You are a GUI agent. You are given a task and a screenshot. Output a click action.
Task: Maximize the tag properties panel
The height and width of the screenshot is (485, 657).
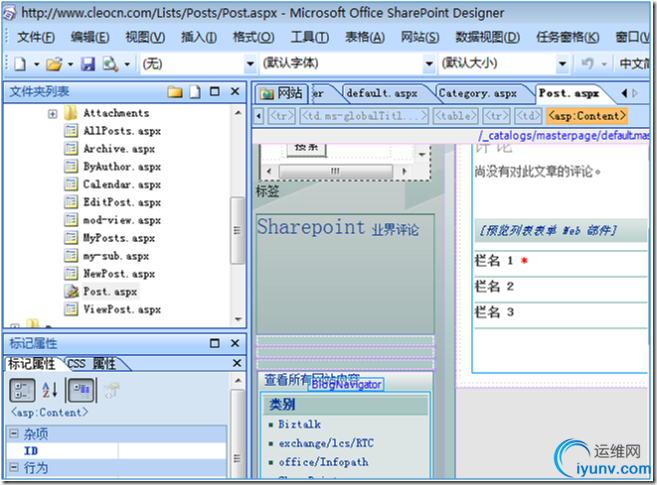[x=215, y=343]
